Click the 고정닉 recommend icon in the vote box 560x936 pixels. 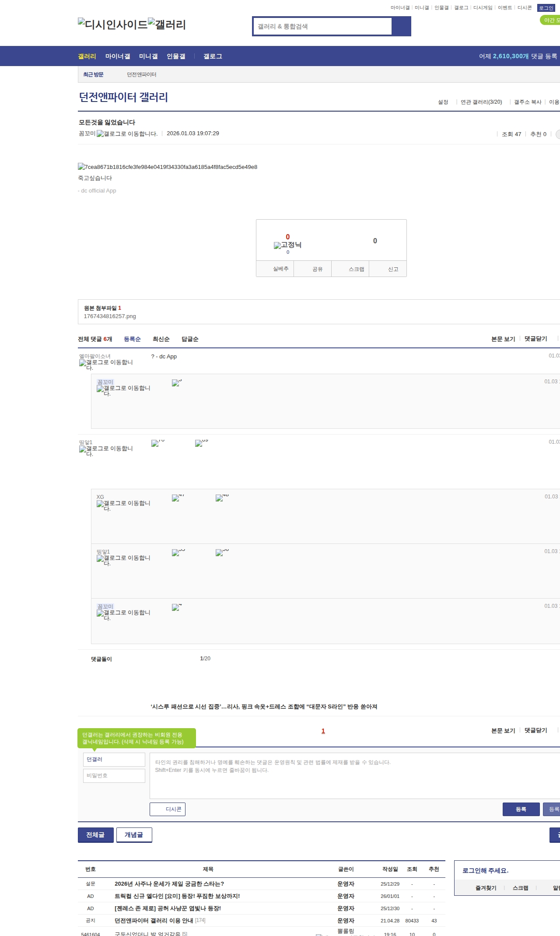[287, 245]
